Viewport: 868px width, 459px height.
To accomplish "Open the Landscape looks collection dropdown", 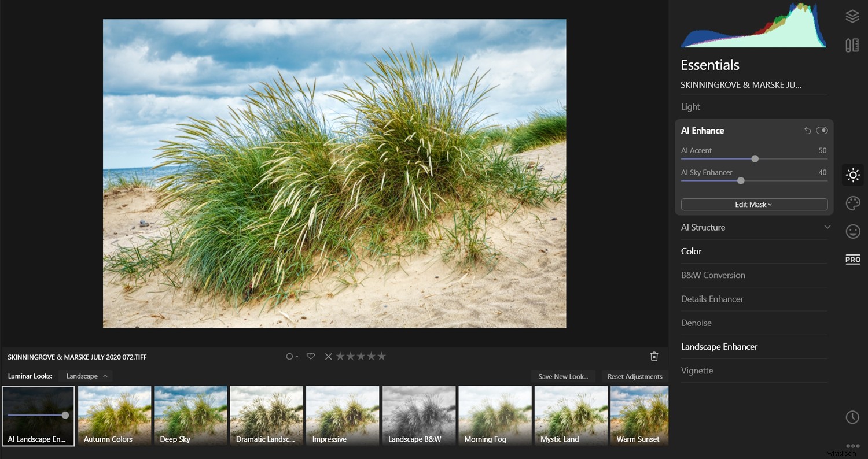I will [x=85, y=376].
